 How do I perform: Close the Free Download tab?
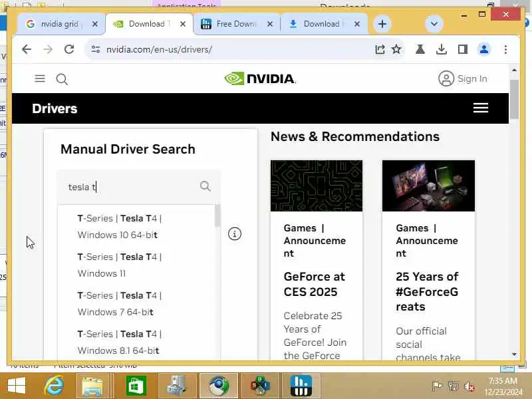click(x=270, y=24)
